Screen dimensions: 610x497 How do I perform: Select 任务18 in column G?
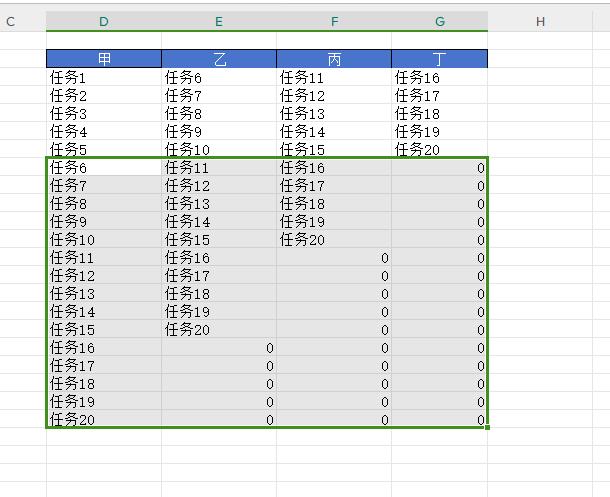pos(440,113)
